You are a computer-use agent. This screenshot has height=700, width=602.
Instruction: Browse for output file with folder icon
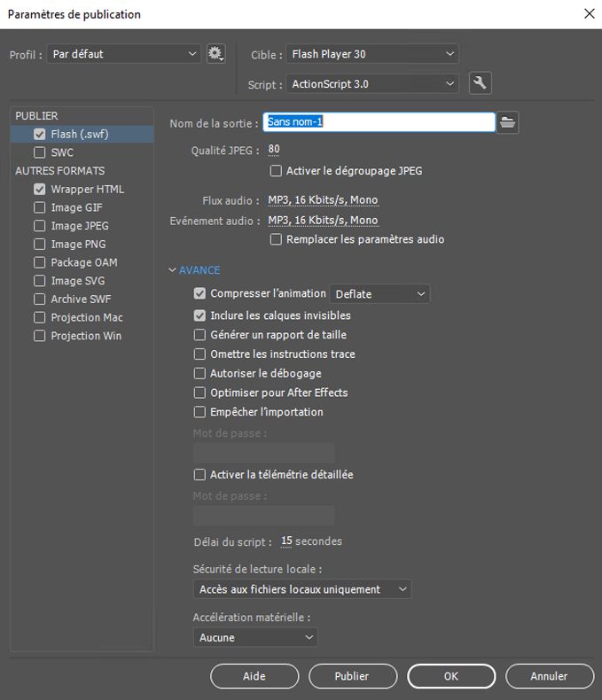pos(507,122)
